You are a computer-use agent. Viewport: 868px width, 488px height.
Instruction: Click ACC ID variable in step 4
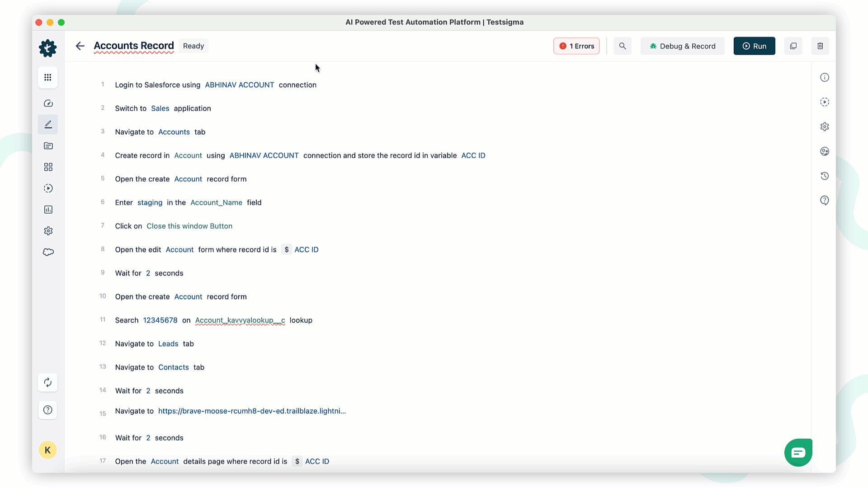[473, 155]
